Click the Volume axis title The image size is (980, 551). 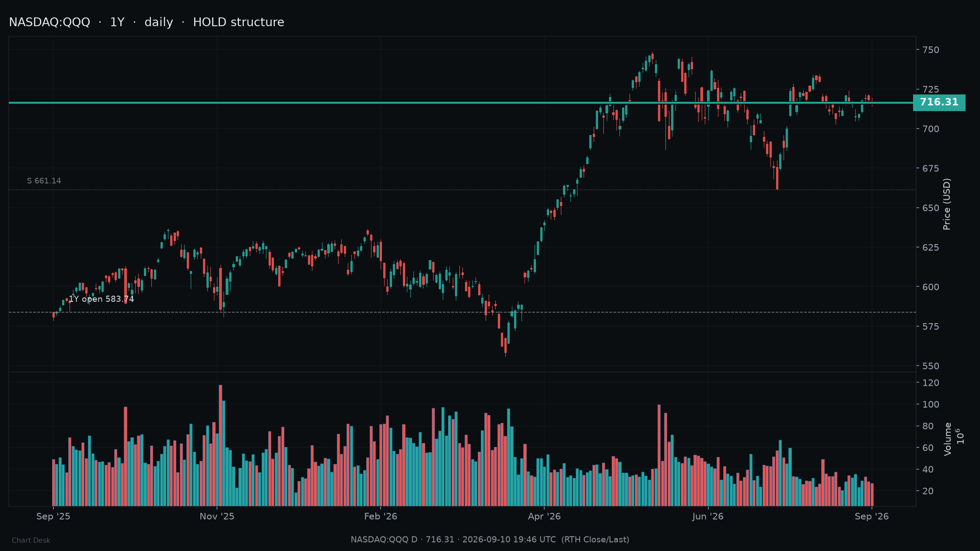[948, 439]
